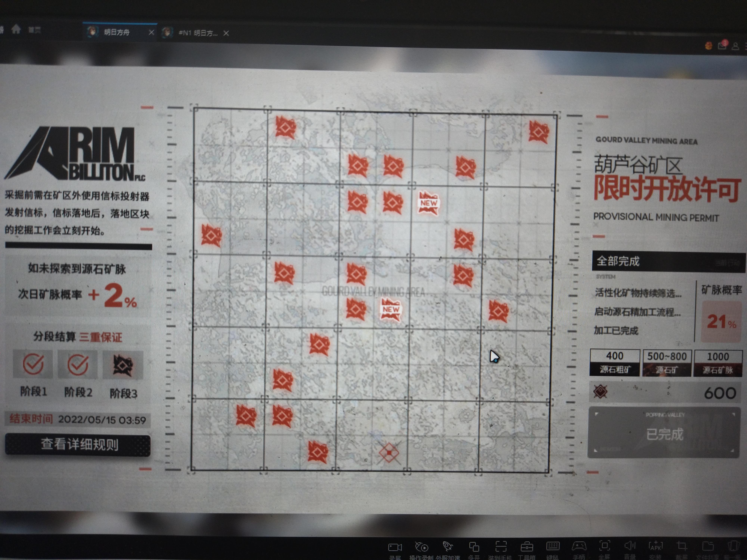The width and height of the screenshot is (747, 560).
Task: Open the user account icon at top right
Action: click(735, 47)
